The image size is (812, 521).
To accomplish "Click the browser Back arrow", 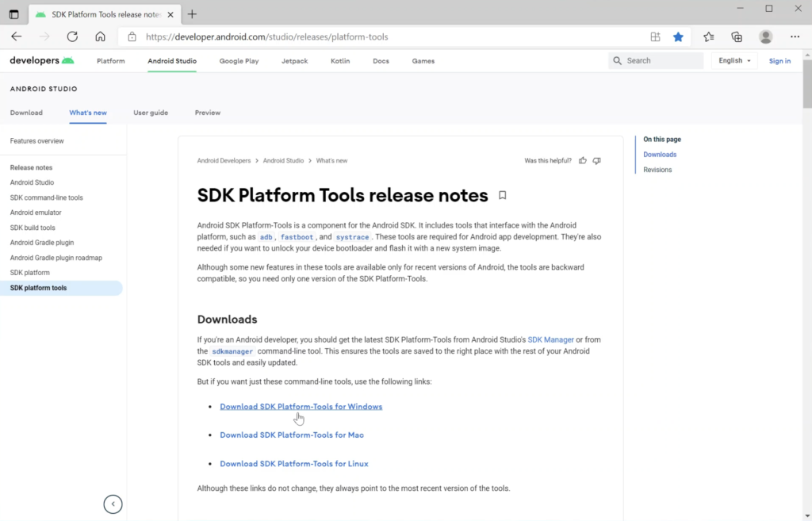I will point(17,36).
